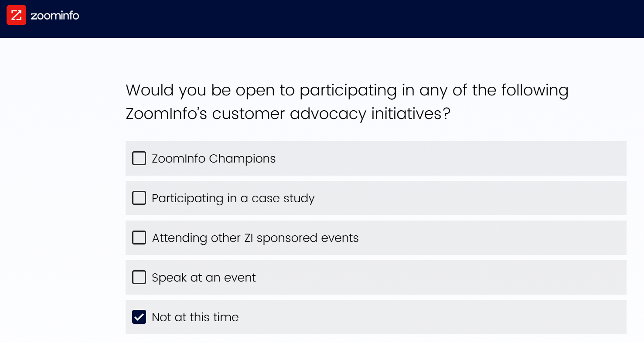The height and width of the screenshot is (343, 644).
Task: Select the Speak at an event checkbox
Action: pyautogui.click(x=139, y=277)
